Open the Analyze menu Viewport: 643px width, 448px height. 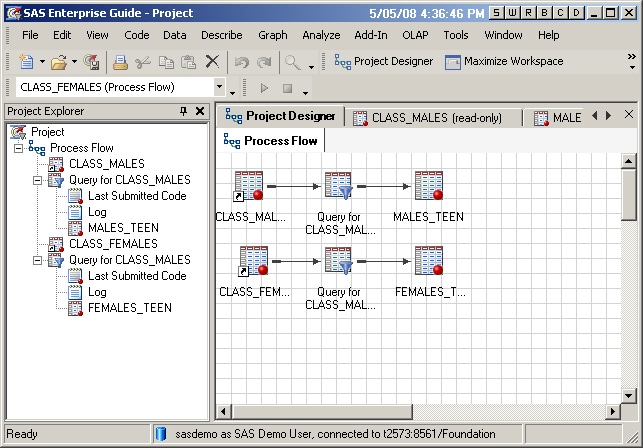(x=321, y=35)
